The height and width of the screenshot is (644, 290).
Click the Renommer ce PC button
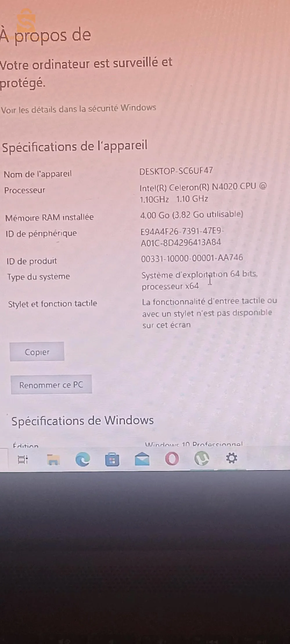tap(51, 385)
